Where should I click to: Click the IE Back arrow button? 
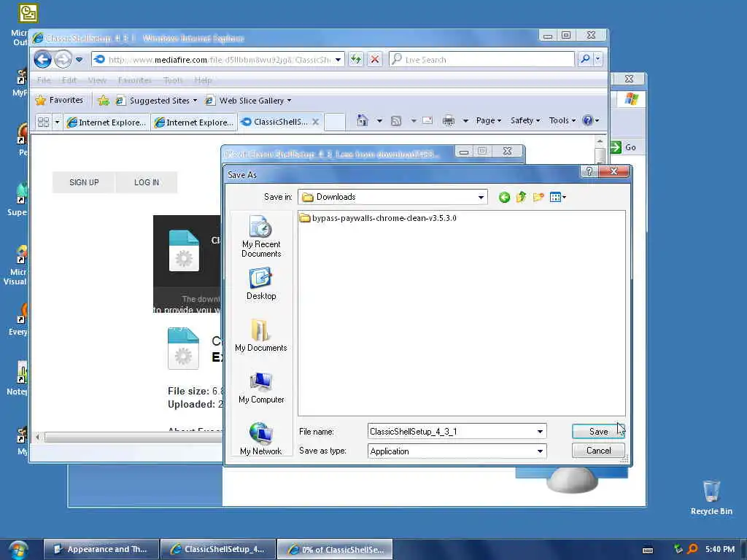click(x=42, y=60)
